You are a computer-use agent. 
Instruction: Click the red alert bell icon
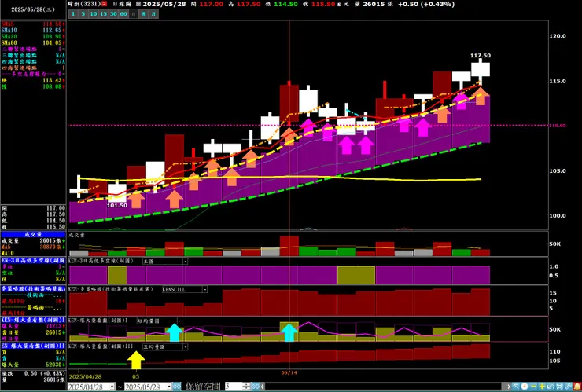[x=577, y=387]
